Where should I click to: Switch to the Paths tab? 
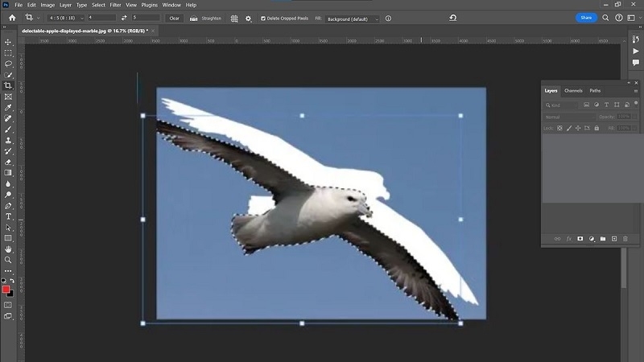(x=595, y=91)
